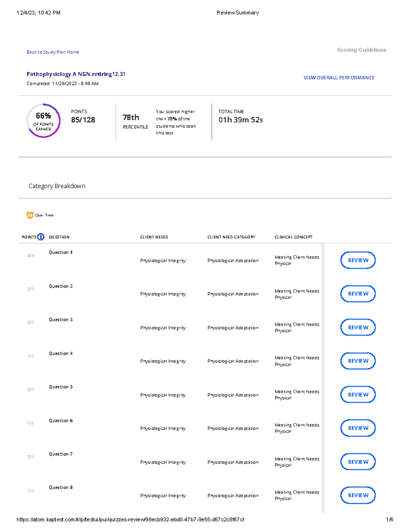Click the CLIENT NEED CATEGORY column header

point(232,237)
